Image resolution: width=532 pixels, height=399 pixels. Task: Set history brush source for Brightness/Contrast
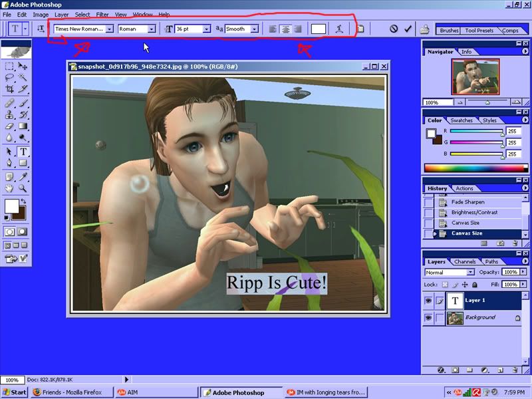[428, 213]
